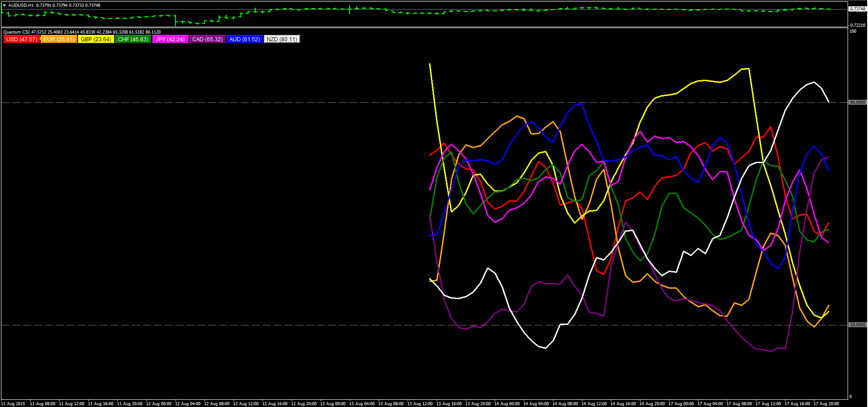Click the 0.73748 current price label
Image resolution: width=868 pixels, height=407 pixels.
(858, 9)
